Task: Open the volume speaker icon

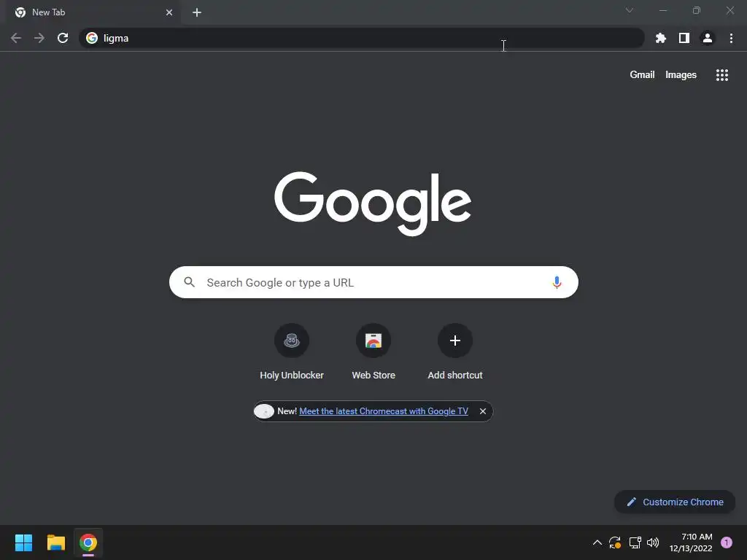Action: (653, 542)
